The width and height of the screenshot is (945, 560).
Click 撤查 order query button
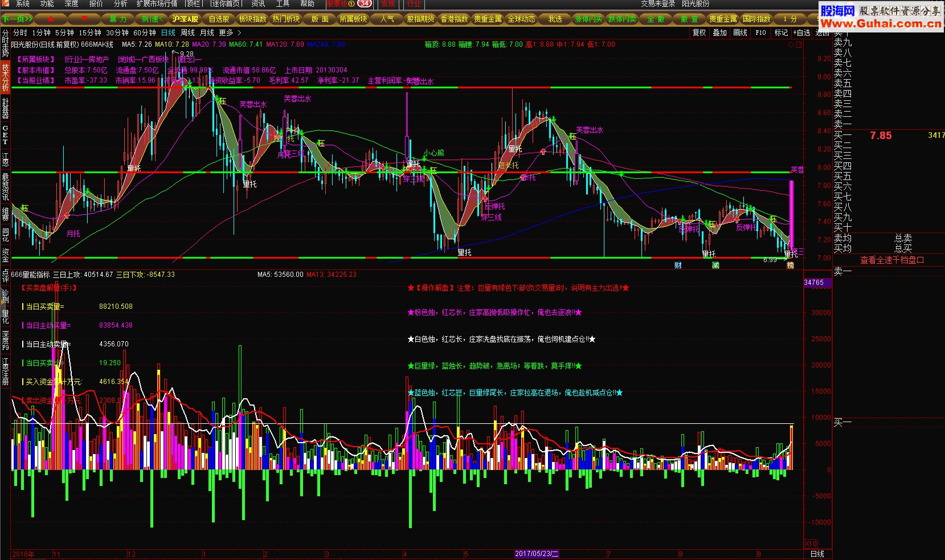point(689,19)
